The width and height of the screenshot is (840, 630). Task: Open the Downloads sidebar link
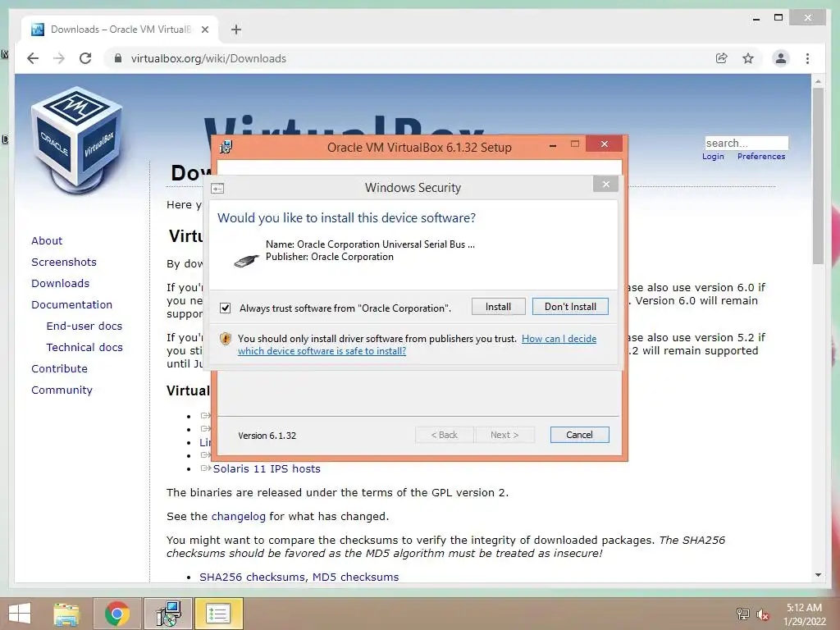coord(60,283)
